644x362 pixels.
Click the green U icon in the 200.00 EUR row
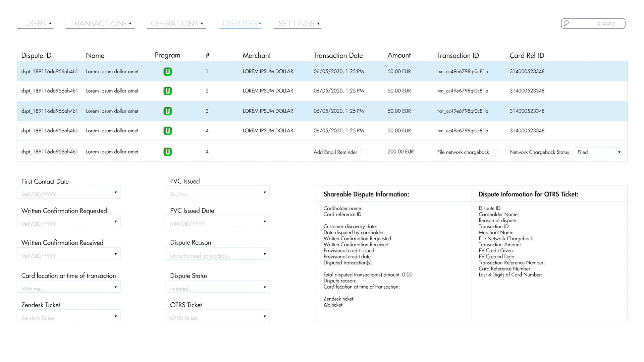(167, 152)
